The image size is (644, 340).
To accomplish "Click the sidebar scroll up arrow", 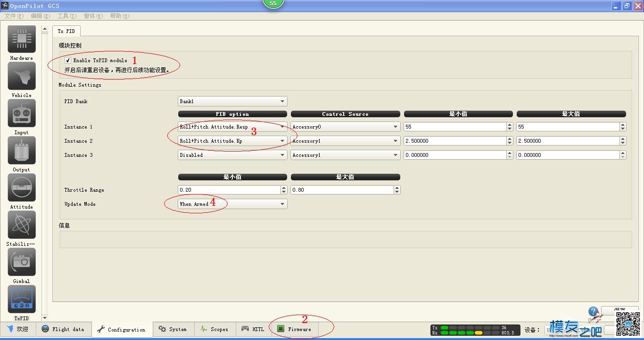I will [45, 29].
